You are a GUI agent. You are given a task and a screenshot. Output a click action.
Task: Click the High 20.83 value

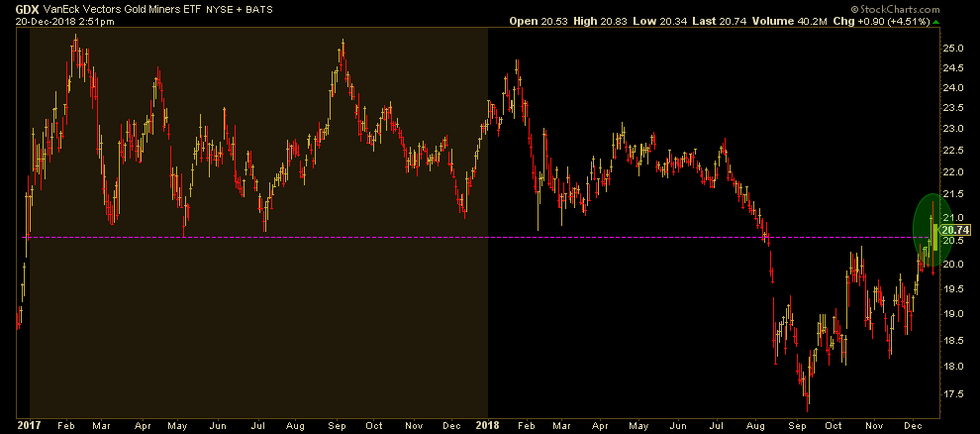pos(592,21)
